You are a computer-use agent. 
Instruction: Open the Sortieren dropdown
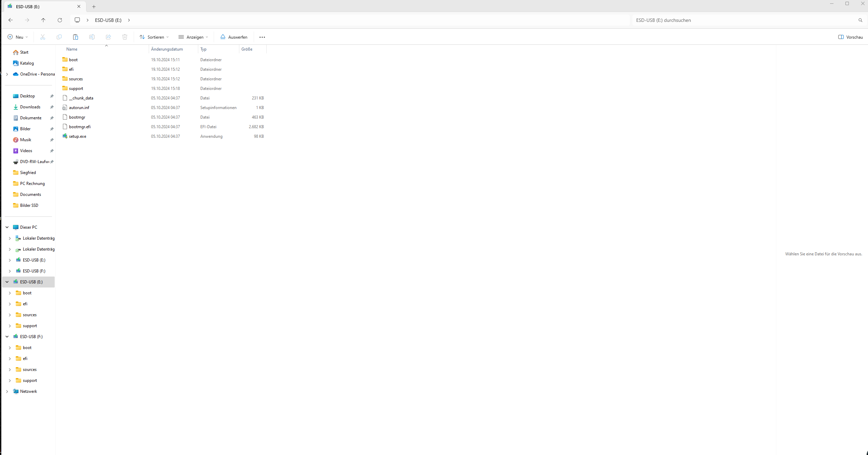[x=154, y=37]
